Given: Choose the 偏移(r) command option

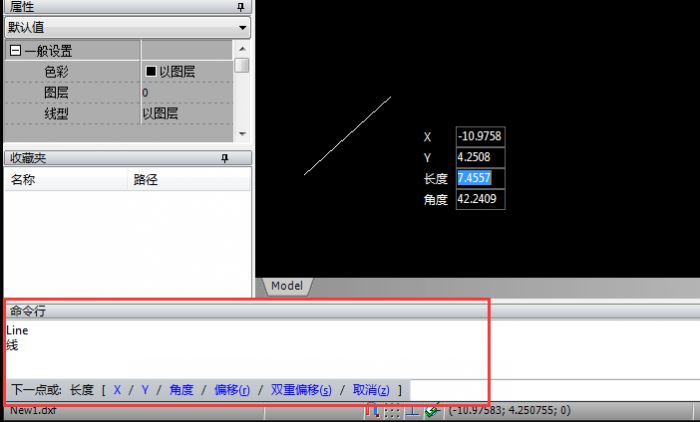Looking at the screenshot, I should tap(232, 389).
